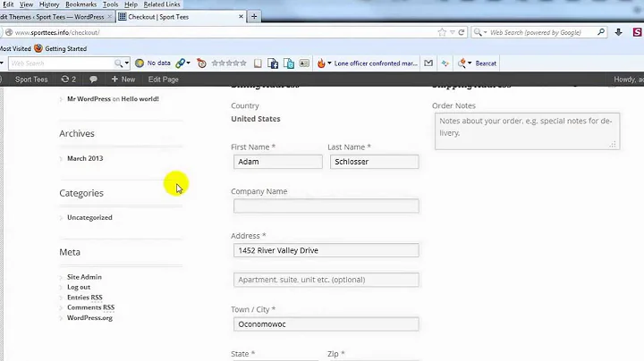Click the Order Notes text area
This screenshot has height=361, width=644.
(x=528, y=131)
